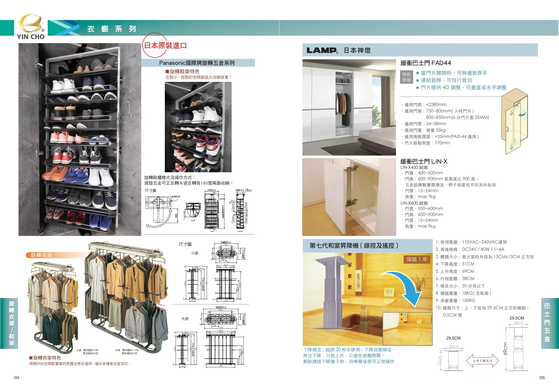Click the 上升高度：69CM spec

[455, 271]
